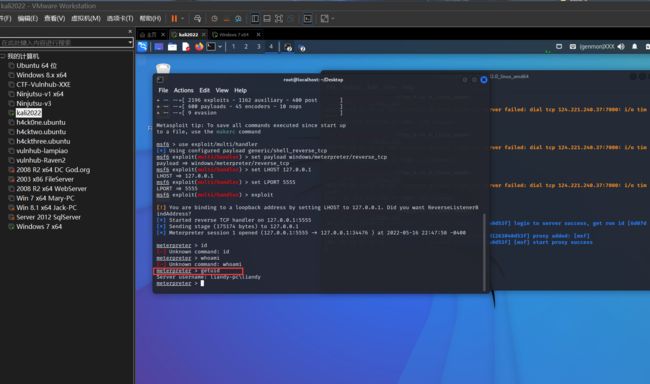Select kali2022 in the library tree
Viewport: 650px width, 384px height.
coord(29,113)
